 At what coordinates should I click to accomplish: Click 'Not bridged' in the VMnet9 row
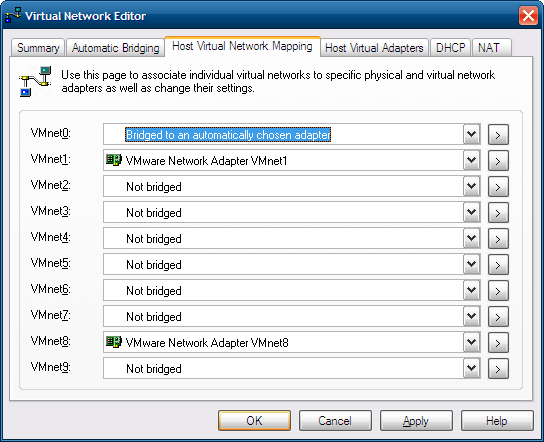click(x=154, y=368)
